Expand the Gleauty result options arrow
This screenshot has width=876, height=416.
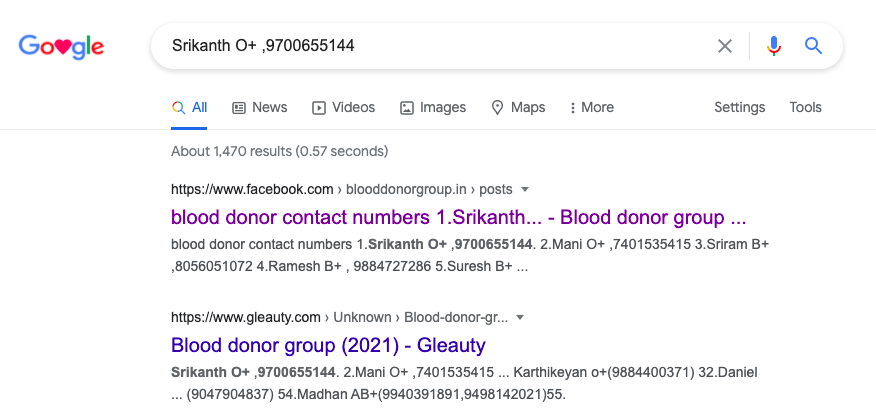520,318
